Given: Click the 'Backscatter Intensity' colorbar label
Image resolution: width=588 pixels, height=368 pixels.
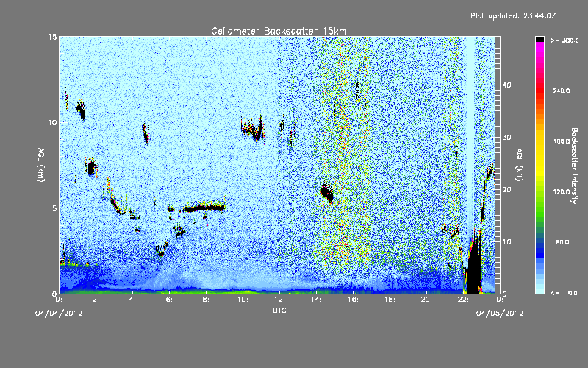Looking at the screenshot, I should [574, 166].
